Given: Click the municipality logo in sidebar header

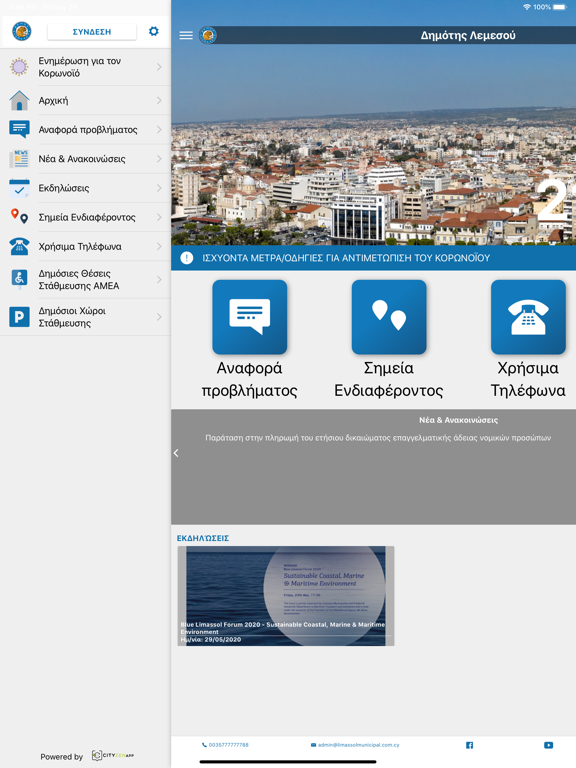Looking at the screenshot, I should 22,31.
